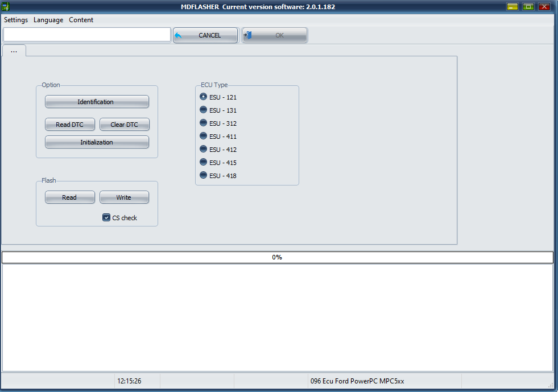Pick the ESU - 411 radio button
Image resolution: width=558 pixels, height=392 pixels.
click(204, 136)
